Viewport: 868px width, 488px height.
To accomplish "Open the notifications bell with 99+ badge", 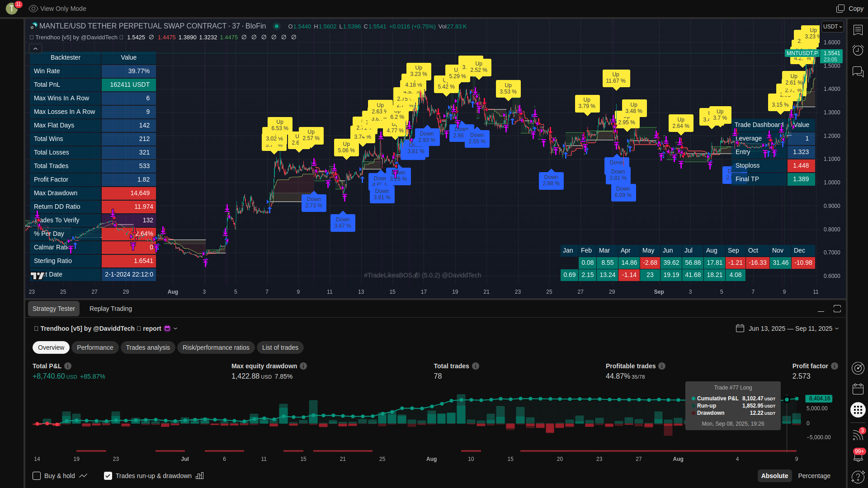I will click(858, 455).
